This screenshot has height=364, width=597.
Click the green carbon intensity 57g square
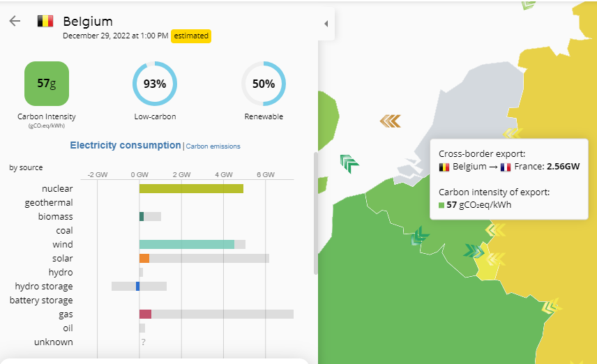47,84
